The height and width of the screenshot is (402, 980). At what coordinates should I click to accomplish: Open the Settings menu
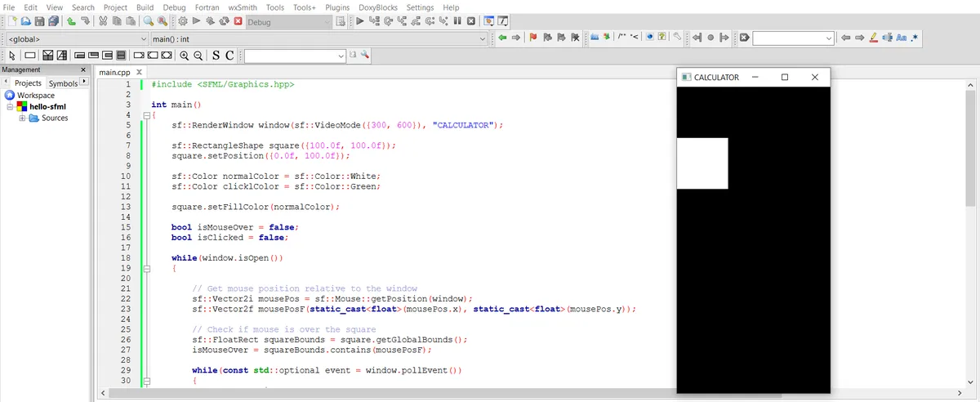[x=420, y=7]
